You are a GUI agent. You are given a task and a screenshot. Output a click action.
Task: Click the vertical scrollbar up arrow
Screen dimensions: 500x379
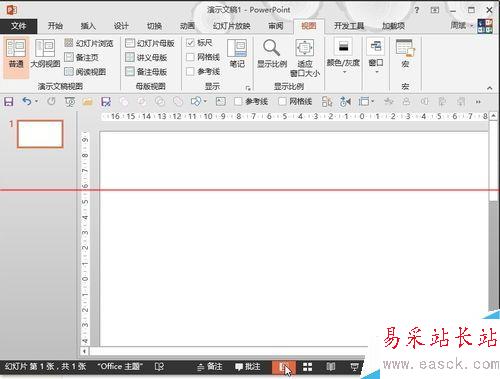(493, 116)
